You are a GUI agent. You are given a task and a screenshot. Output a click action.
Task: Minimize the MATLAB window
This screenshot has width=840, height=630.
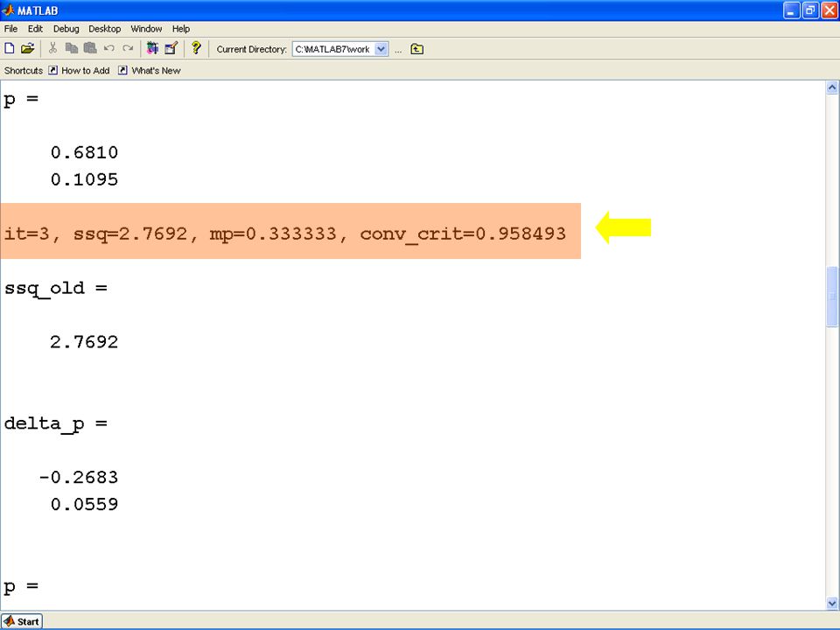click(x=792, y=10)
